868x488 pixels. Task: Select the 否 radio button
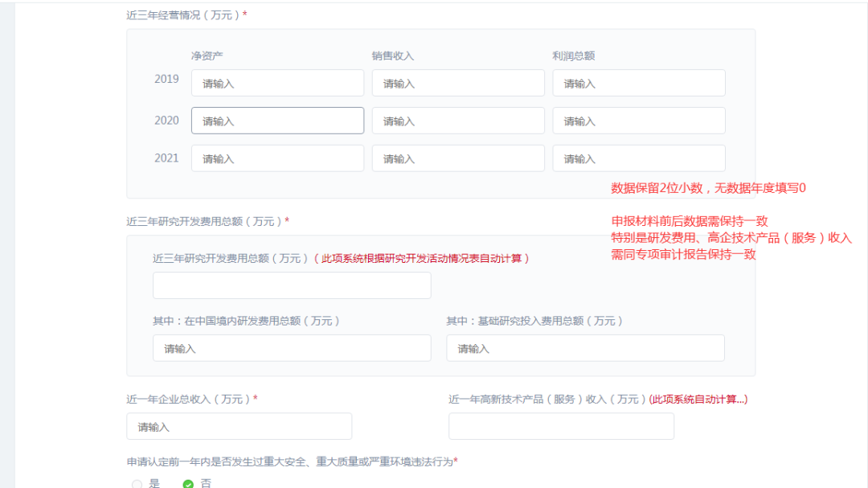pyautogui.click(x=188, y=484)
